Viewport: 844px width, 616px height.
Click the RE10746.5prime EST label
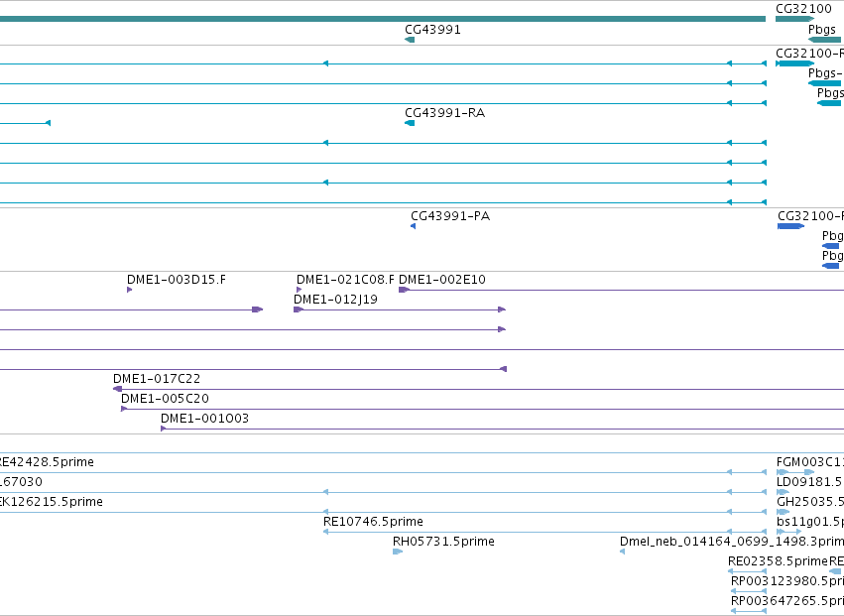tap(373, 522)
